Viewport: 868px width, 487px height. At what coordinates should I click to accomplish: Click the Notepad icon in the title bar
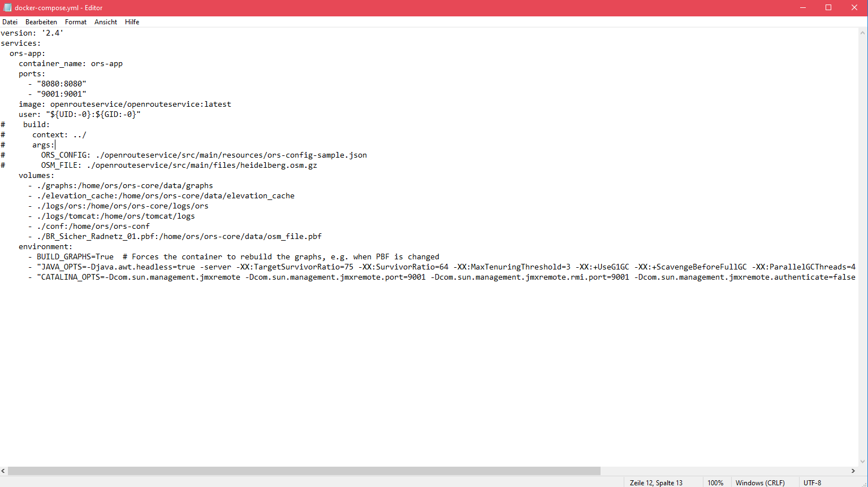(7, 7)
